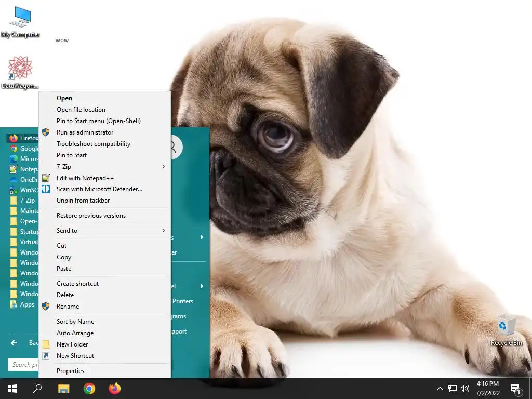
Task: Open network status tray icon
Action: pyautogui.click(x=453, y=389)
